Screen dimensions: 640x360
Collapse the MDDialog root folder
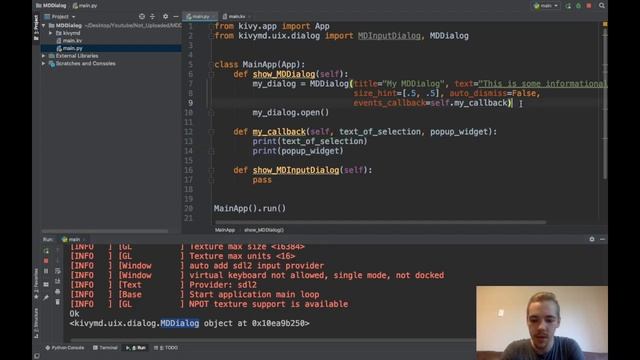(44, 25)
